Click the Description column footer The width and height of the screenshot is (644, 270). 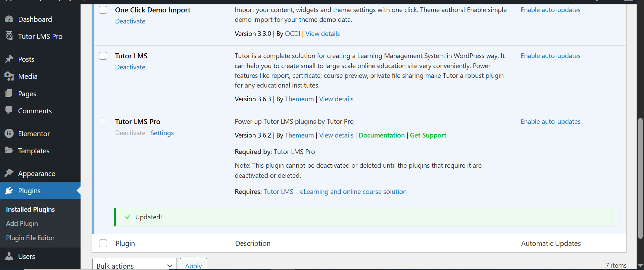(253, 243)
